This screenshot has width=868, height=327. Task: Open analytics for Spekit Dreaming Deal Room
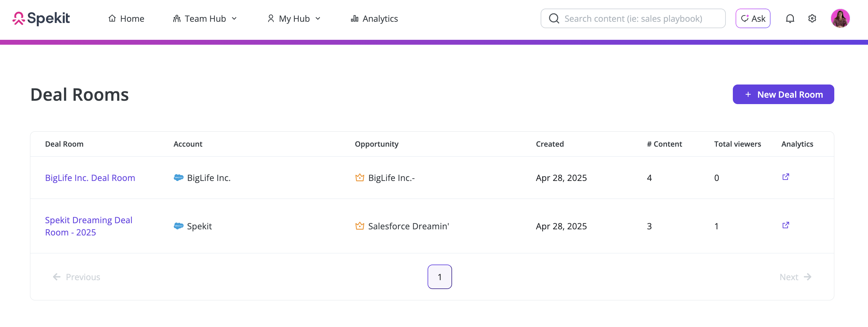pos(786,225)
